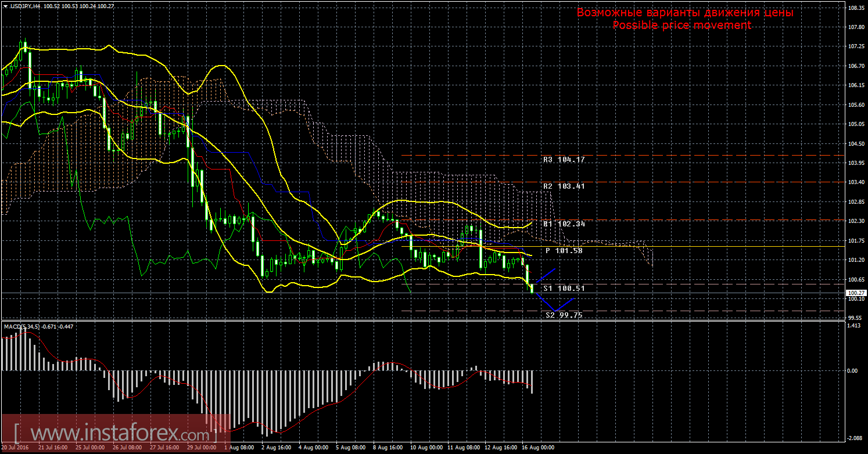This screenshot has height=454, width=868.
Task: Click the current price tag 100.27
Action: (x=854, y=293)
